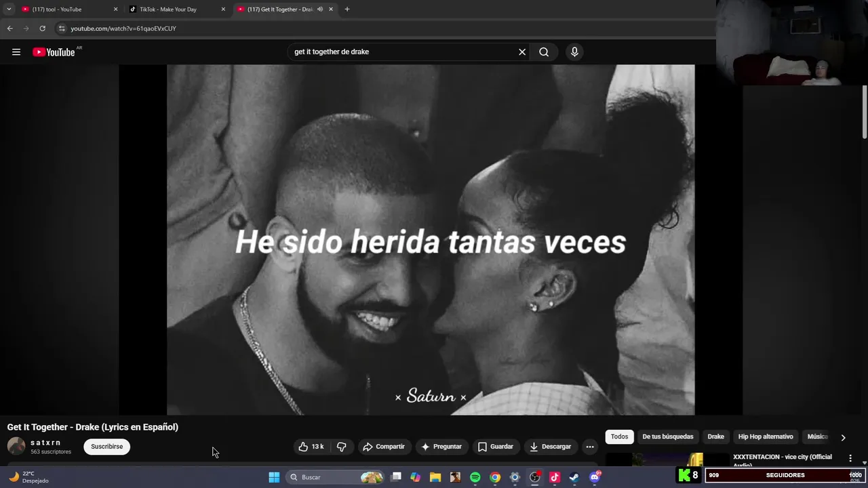Screen dimensions: 868x488
Task: Click the Windows taskbar Buscar search box
Action: (x=335, y=477)
